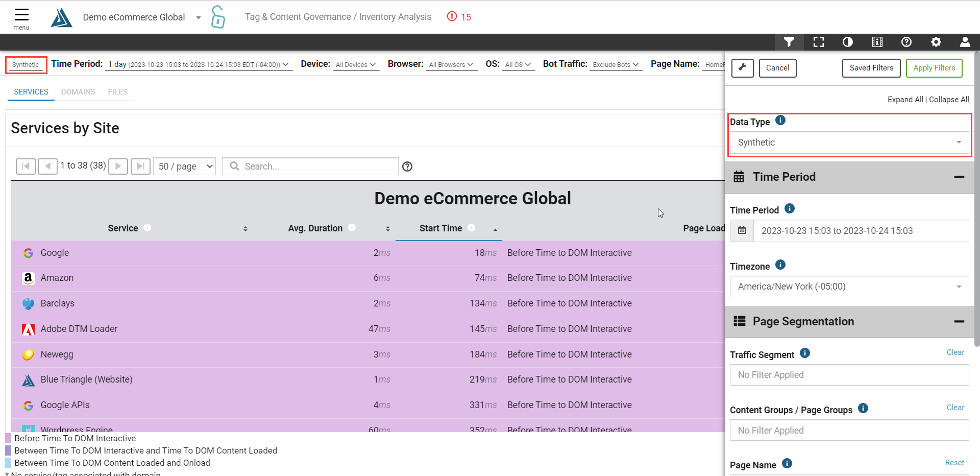Reset the Page Name filter
The height and width of the screenshot is (476, 980).
[954, 463]
